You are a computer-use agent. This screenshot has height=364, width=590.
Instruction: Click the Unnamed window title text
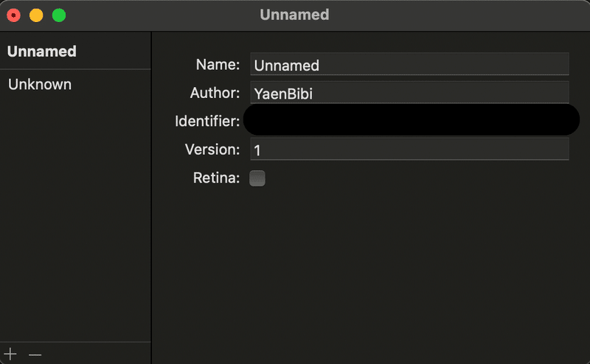coord(294,15)
